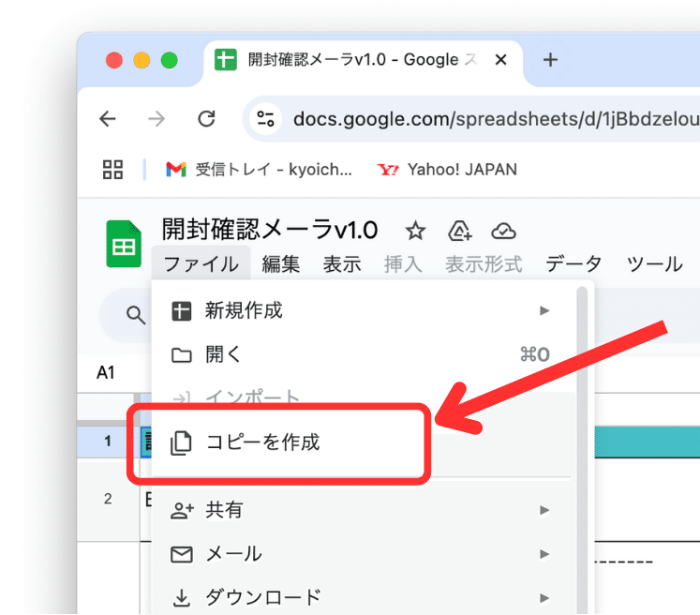The width and height of the screenshot is (700, 615).
Task: Reload the page
Action: 206,119
